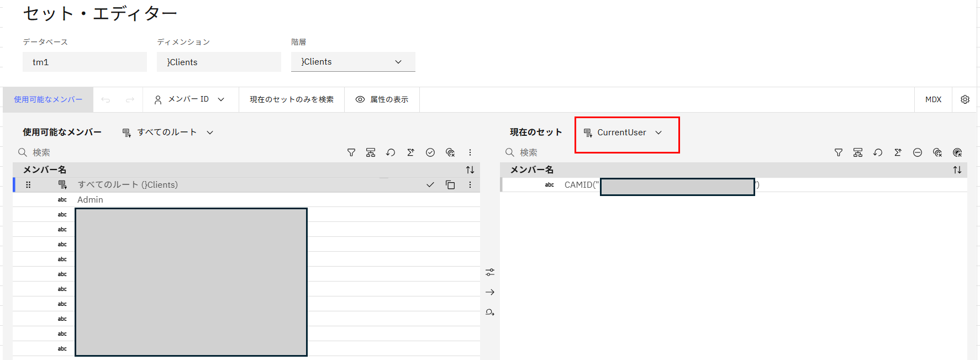The height and width of the screenshot is (360, 980).
Task: Click the reset arrow icon in current set toolbar
Action: pyautogui.click(x=878, y=152)
